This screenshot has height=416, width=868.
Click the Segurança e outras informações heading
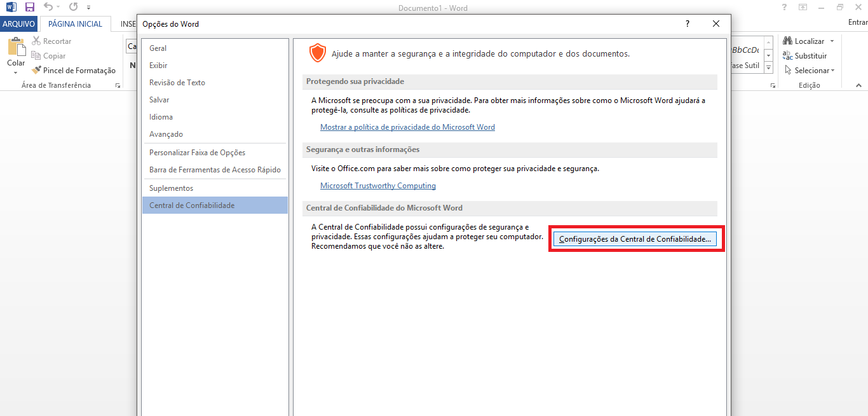coord(363,149)
